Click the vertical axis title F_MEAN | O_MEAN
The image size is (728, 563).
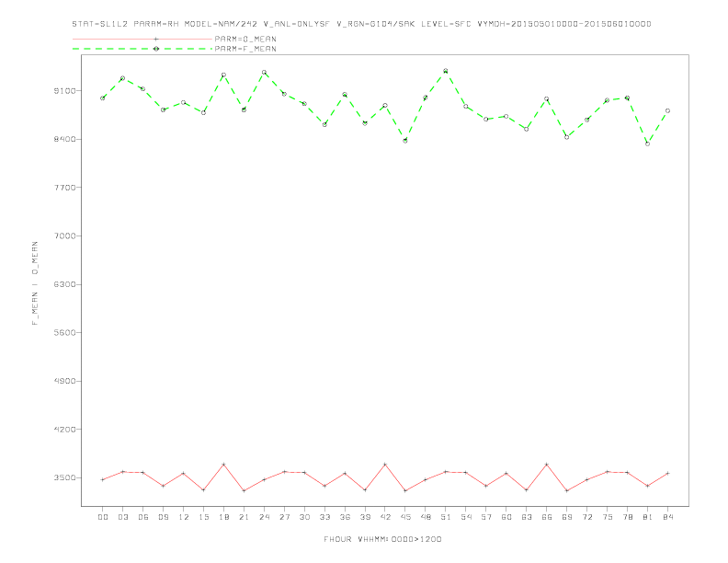(x=35, y=283)
